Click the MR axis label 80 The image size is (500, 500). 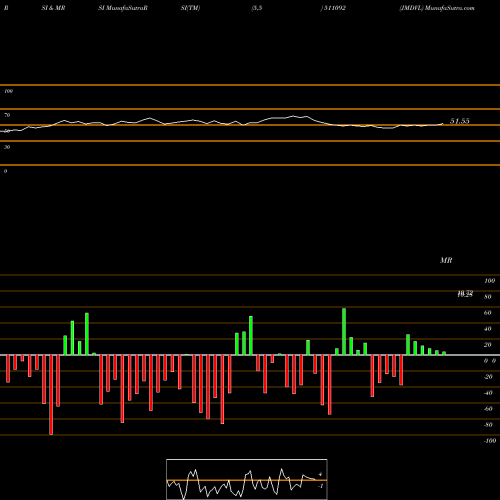[x=488, y=297]
